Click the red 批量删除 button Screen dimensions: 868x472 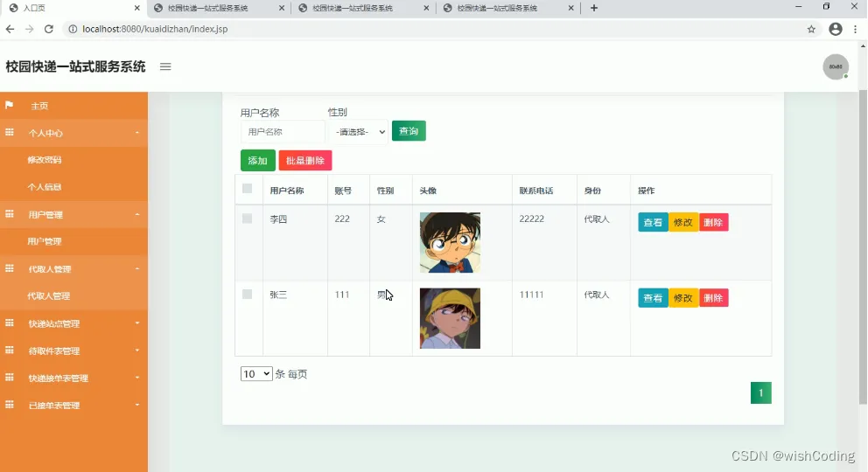coord(305,160)
